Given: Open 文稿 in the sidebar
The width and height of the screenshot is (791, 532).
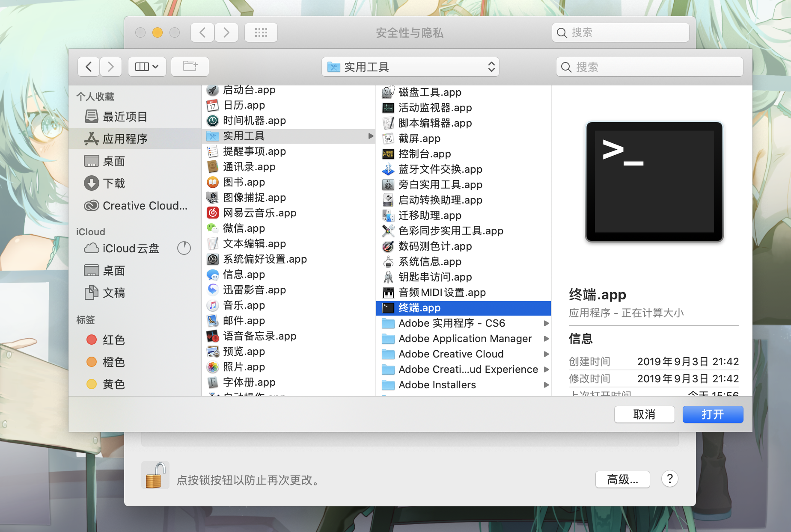Looking at the screenshot, I should 135,293.
